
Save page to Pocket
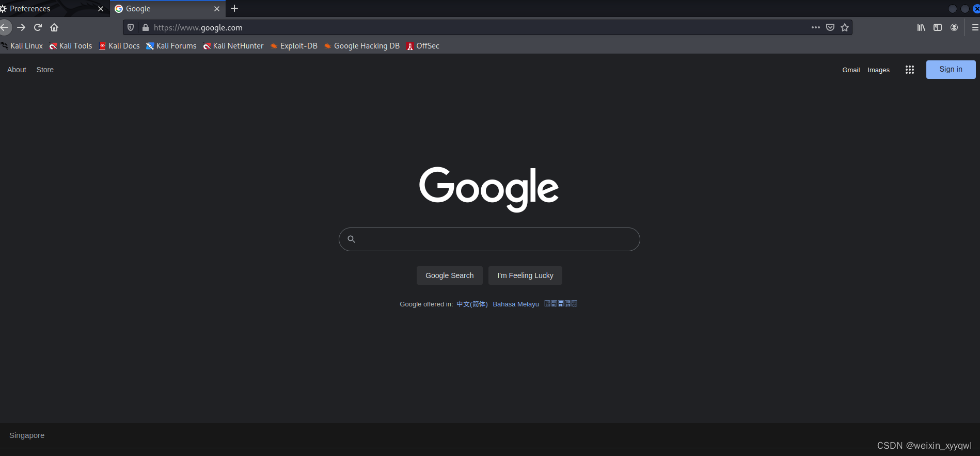click(x=830, y=27)
